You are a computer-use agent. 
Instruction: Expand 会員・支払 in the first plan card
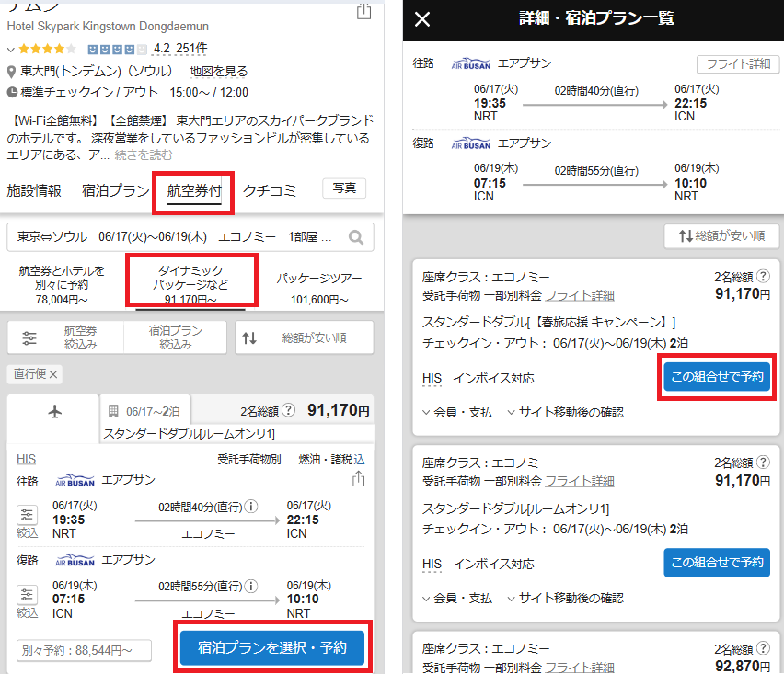457,412
